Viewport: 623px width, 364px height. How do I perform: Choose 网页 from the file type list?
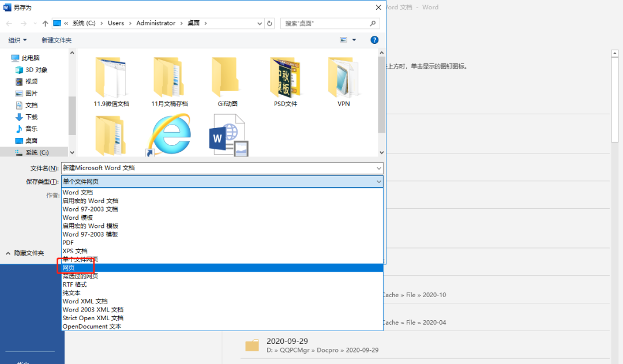point(69,268)
